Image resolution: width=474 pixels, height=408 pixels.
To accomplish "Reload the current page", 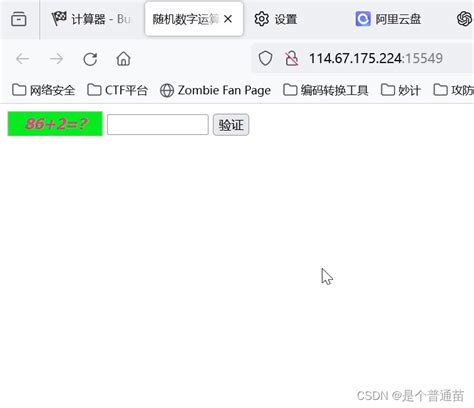I will 90,59.
